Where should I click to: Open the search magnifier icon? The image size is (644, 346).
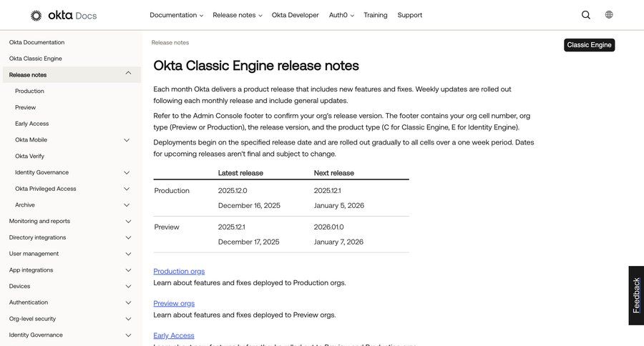pyautogui.click(x=586, y=15)
